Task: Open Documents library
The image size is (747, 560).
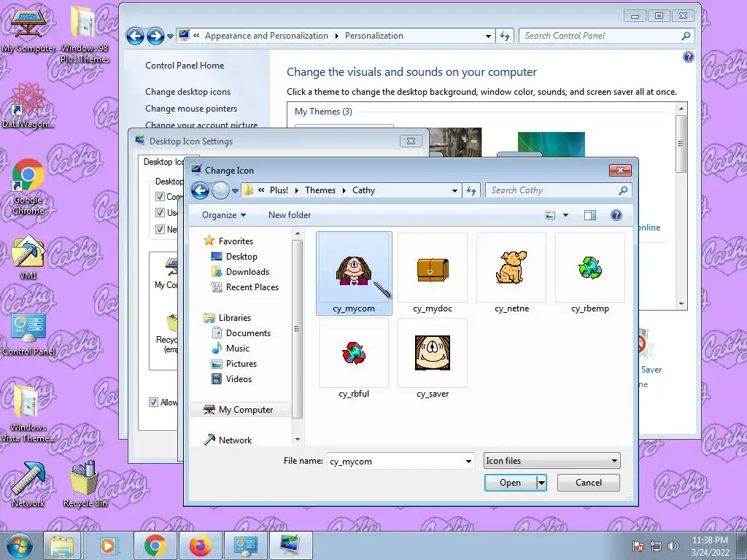Action: (248, 332)
